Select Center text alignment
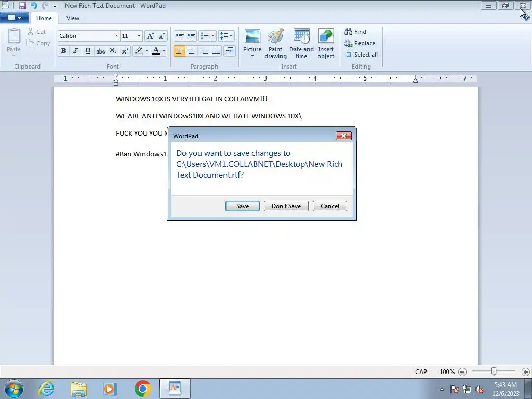Viewport: 532px width, 399px height. click(192, 51)
